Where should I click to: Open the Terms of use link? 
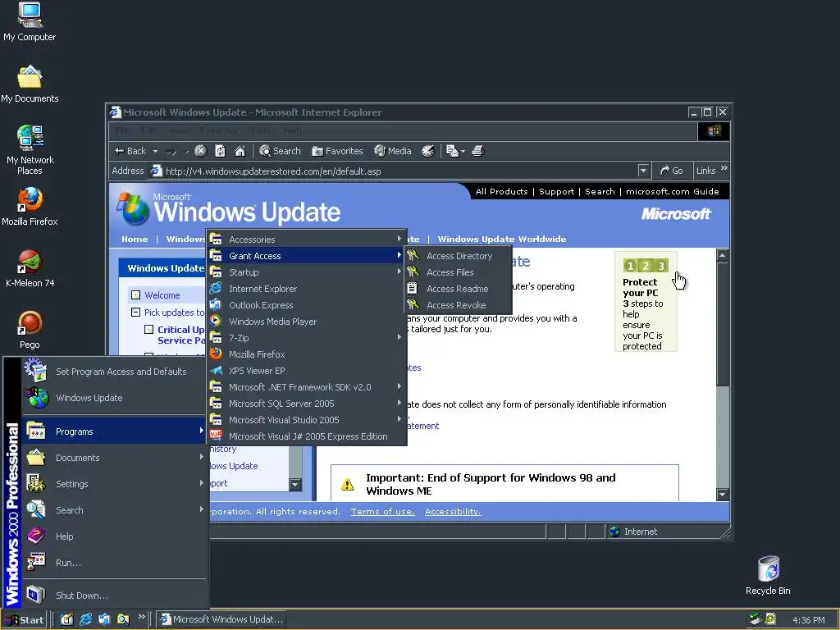click(x=382, y=512)
